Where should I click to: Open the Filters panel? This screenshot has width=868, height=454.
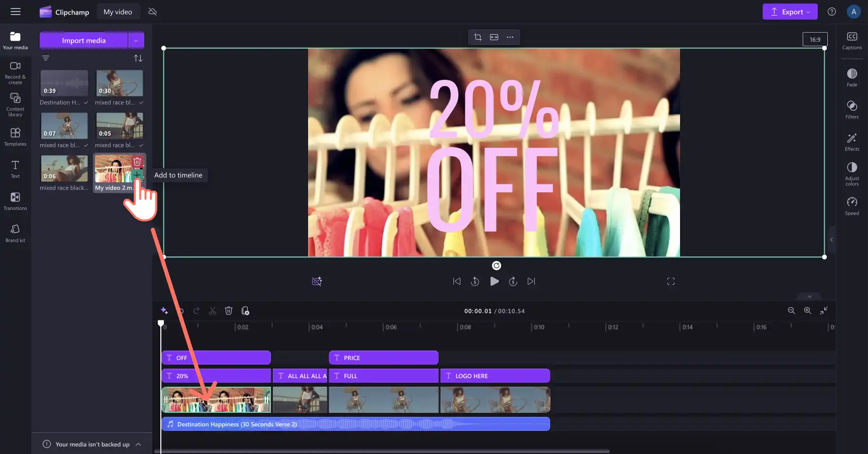pyautogui.click(x=852, y=109)
